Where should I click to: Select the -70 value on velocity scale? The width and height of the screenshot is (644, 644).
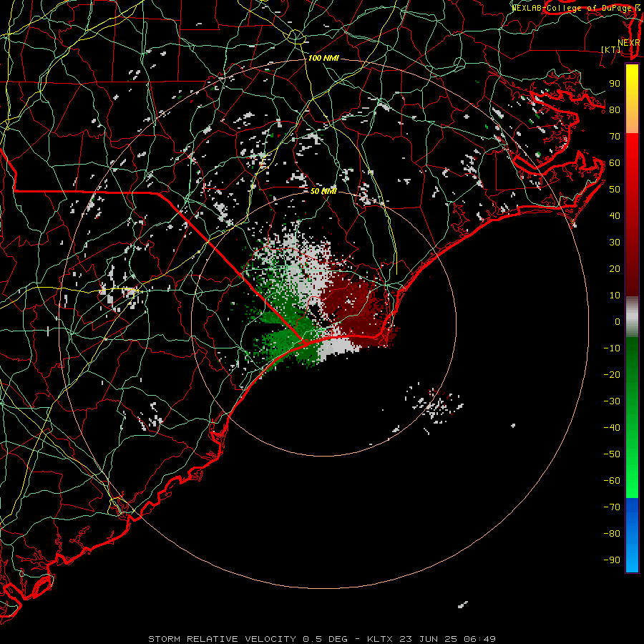[x=612, y=507]
